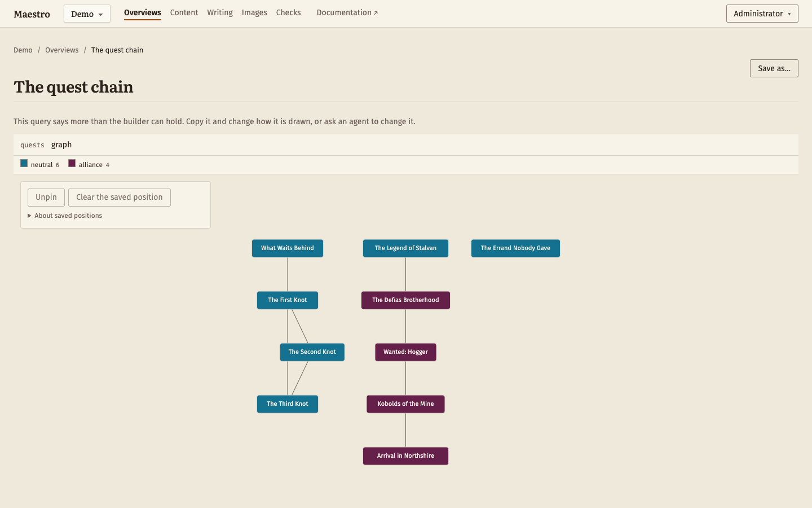Expand About saved positions details
812x508 pixels.
click(65, 216)
